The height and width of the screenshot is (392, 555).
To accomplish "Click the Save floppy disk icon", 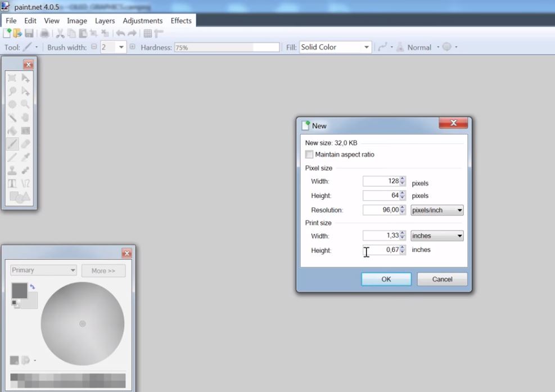I will pos(29,33).
